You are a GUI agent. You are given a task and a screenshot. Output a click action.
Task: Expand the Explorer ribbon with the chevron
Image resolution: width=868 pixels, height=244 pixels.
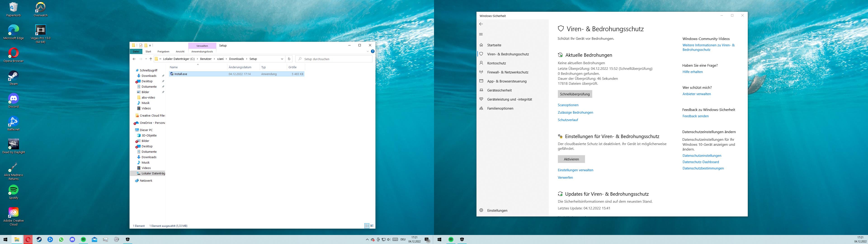pos(368,52)
